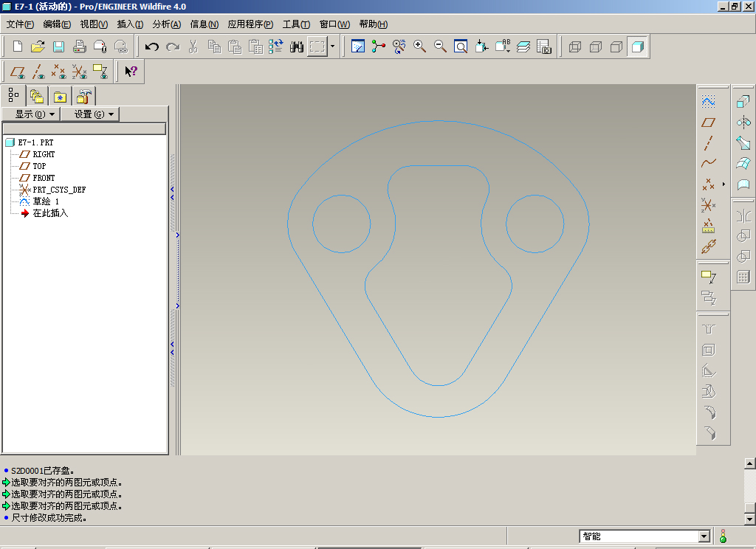Switch to wireframe display mode
This screenshot has height=549, width=756.
575,46
